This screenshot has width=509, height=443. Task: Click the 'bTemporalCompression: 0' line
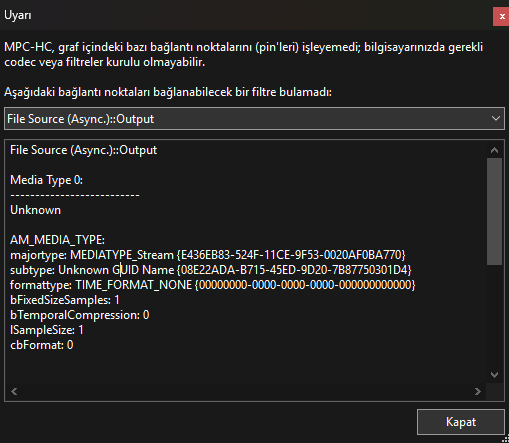coord(80,315)
